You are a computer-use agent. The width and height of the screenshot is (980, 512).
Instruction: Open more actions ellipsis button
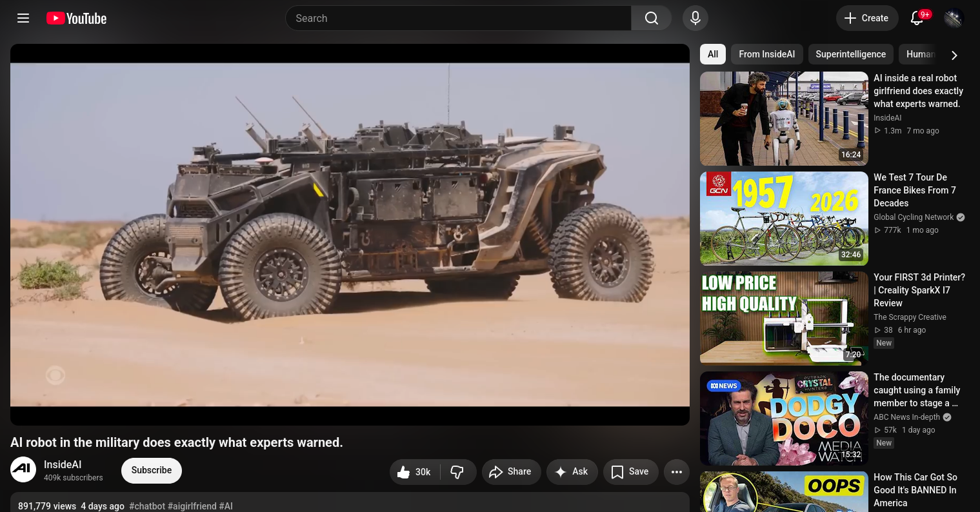pos(676,472)
